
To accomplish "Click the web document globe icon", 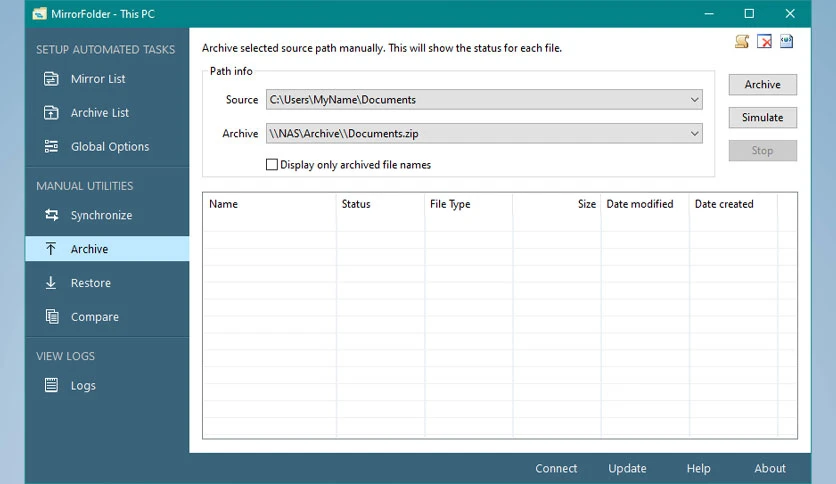I will [x=786, y=41].
